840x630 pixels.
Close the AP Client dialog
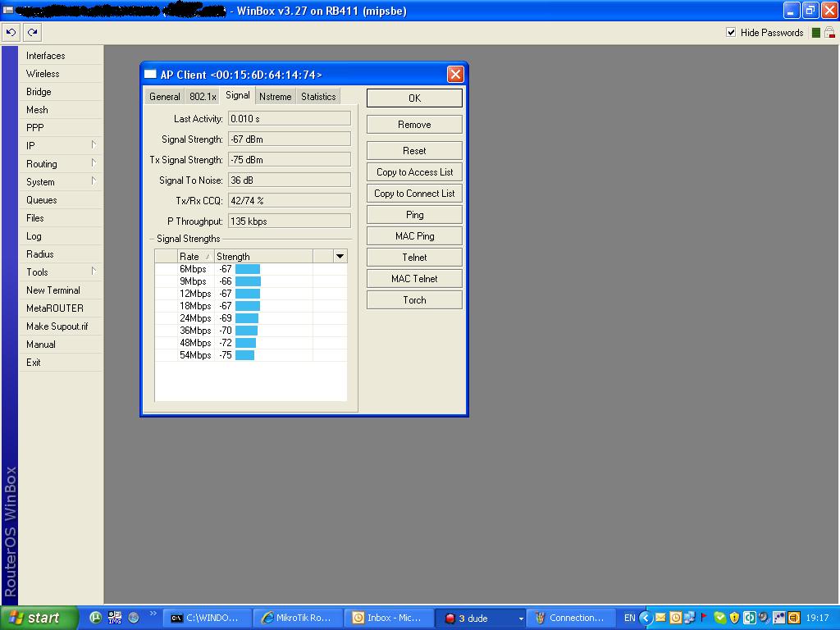tap(455, 74)
